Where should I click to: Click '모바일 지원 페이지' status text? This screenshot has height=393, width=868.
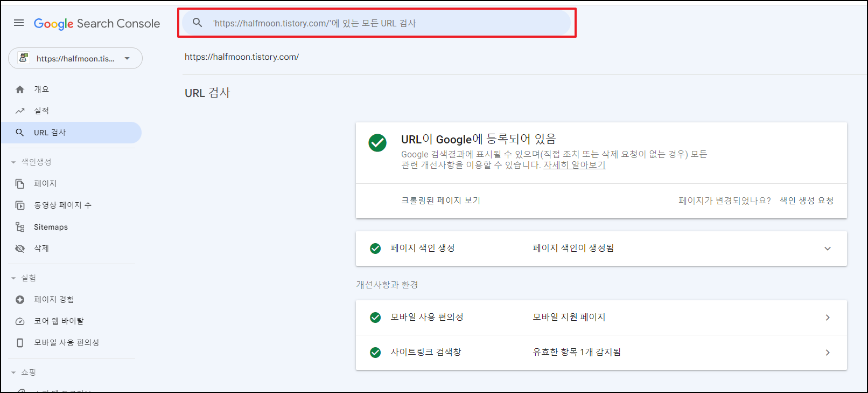pos(569,318)
